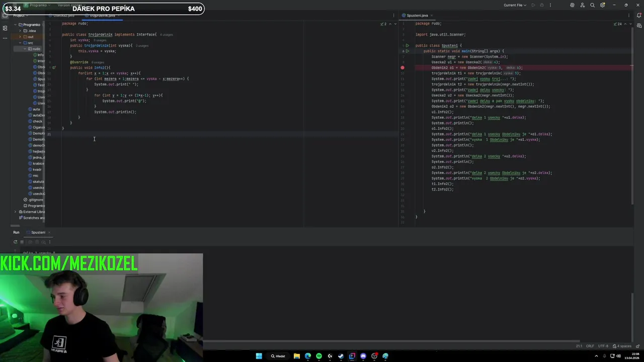This screenshot has width=644, height=362.
Task: Click the Rerun icon in Run panel
Action: tap(15, 242)
